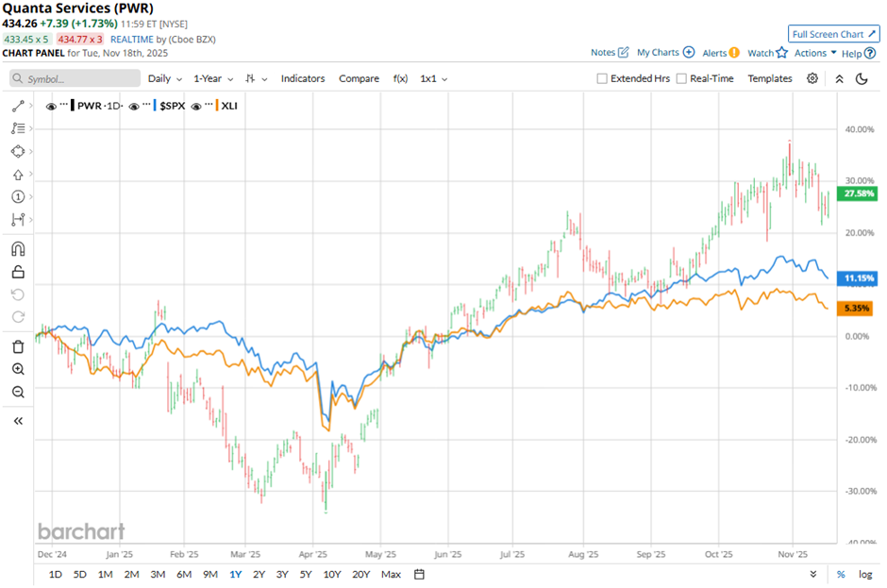
Task: Click the Notes edit icon
Action: click(x=624, y=52)
